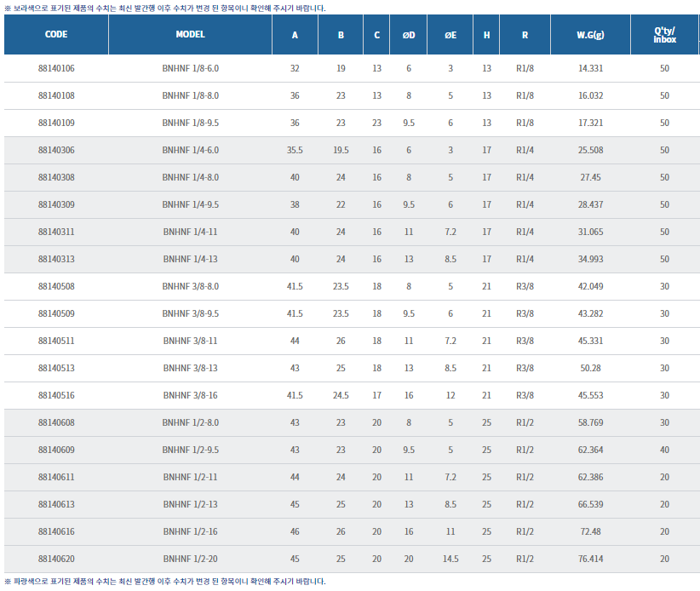Click model BNHNF 1/8-8.0
700x591 pixels.
[x=190, y=95]
